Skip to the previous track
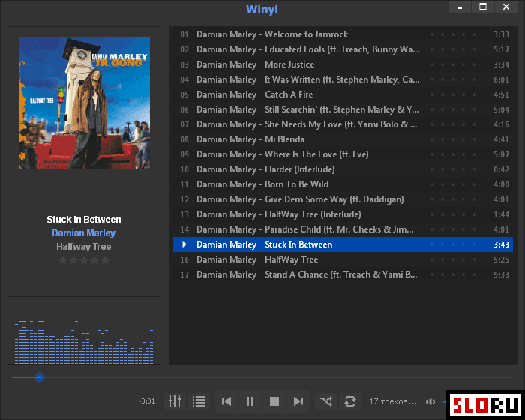 click(x=226, y=401)
